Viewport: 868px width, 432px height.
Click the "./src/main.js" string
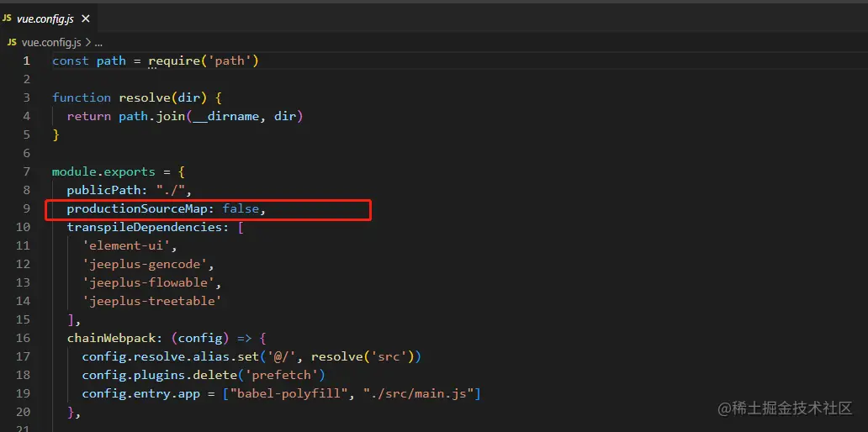(x=418, y=393)
